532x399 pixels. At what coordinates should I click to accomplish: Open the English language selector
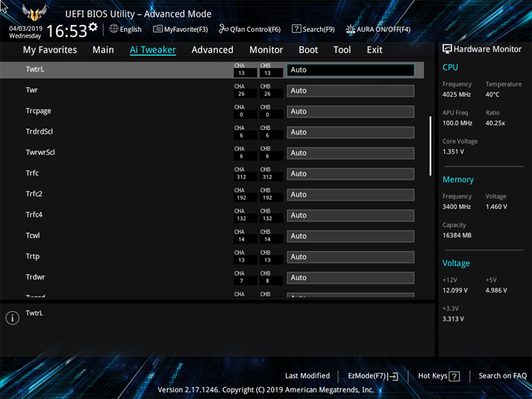[125, 29]
